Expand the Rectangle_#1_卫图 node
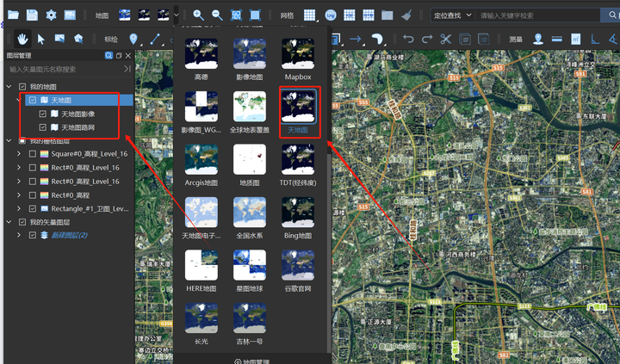The image size is (620, 364). [x=19, y=209]
